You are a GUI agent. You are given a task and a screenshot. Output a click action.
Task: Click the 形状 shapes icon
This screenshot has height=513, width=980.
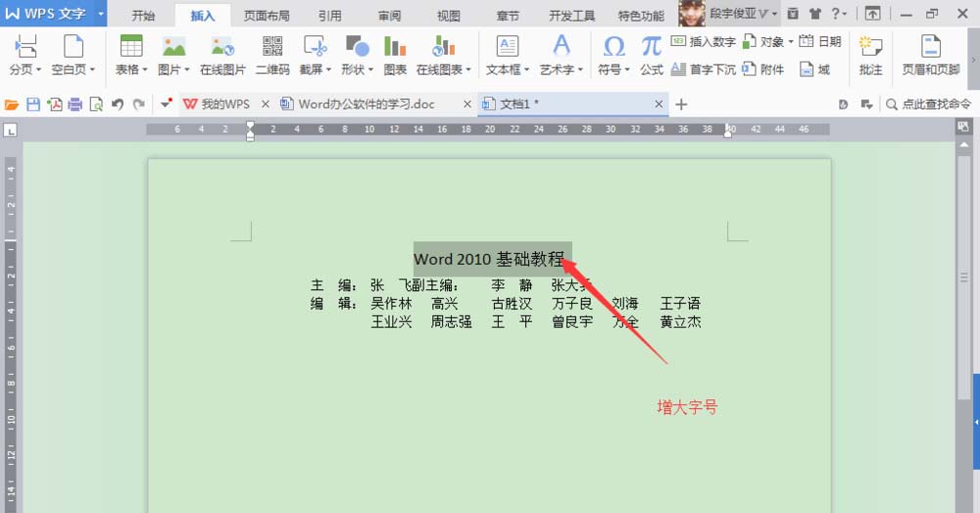357,47
